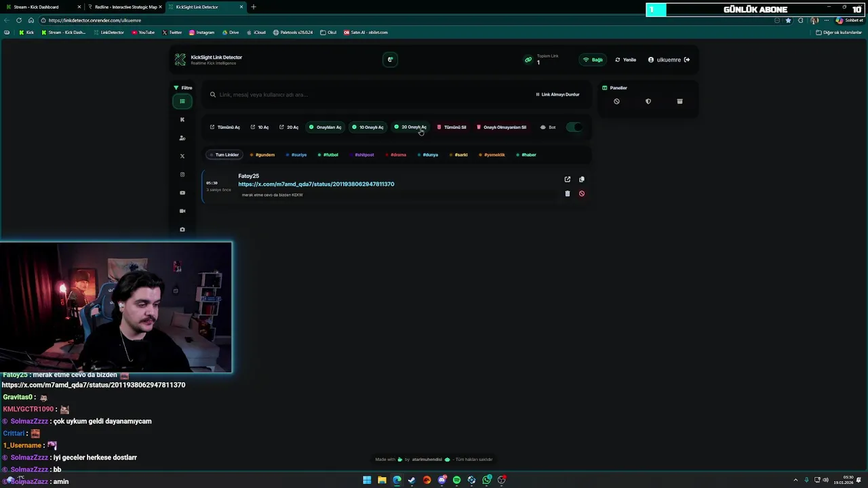Click the 20 Onaylı Aç button
Screen dimensions: 868x488
pyautogui.click(x=410, y=127)
